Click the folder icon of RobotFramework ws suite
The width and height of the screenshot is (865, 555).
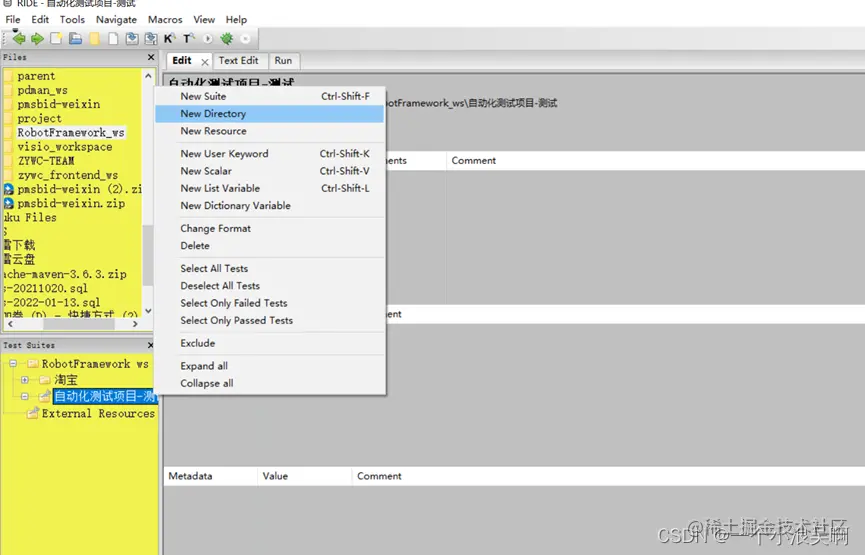point(33,364)
